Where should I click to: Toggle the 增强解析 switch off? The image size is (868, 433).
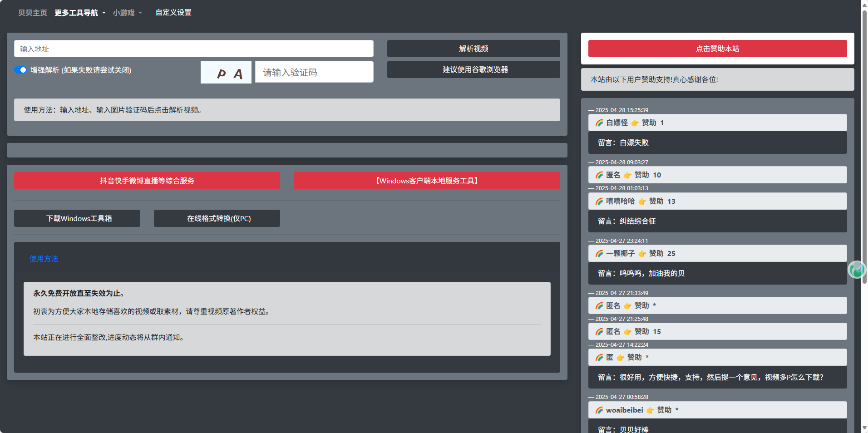tap(20, 70)
